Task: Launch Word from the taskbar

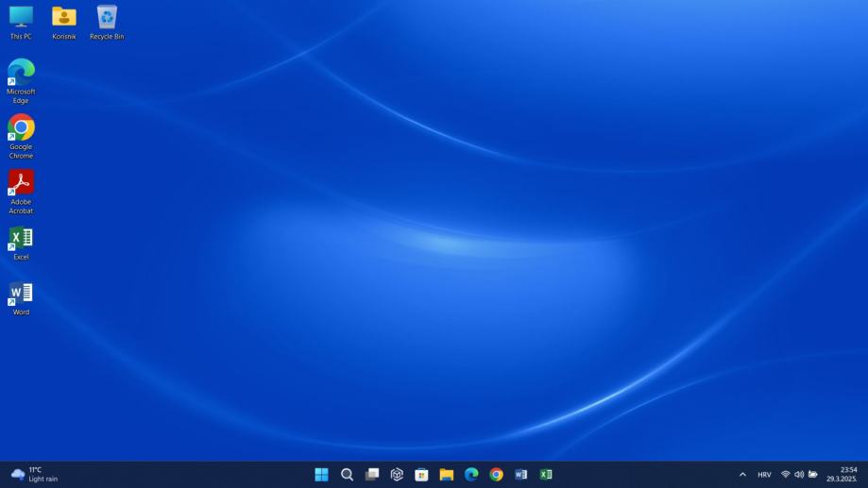Action: pyautogui.click(x=520, y=475)
